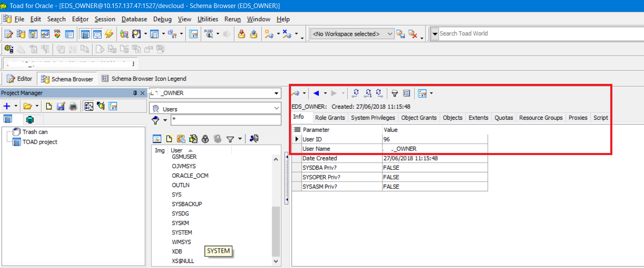This screenshot has height=268, width=644.
Task: Click the scissors compare icon in users toolbar
Action: click(x=254, y=138)
